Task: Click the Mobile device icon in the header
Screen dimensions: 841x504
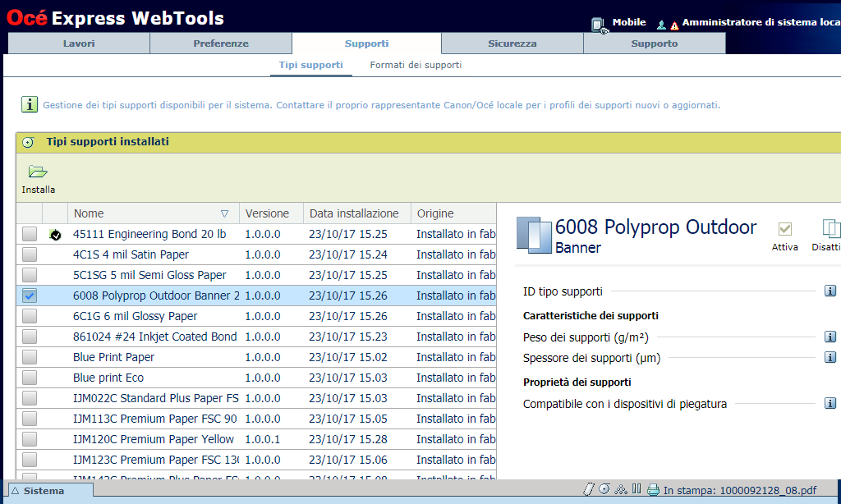Action: [599, 25]
